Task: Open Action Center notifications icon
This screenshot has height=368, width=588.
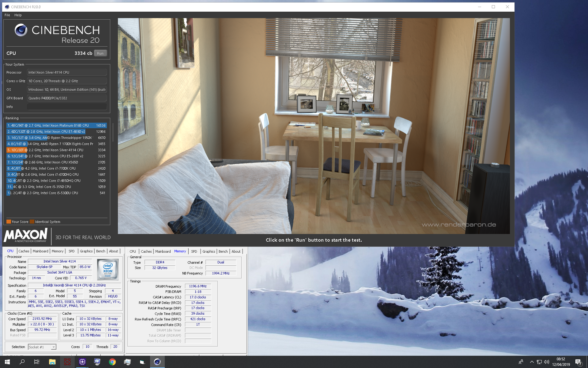Action: click(x=578, y=362)
